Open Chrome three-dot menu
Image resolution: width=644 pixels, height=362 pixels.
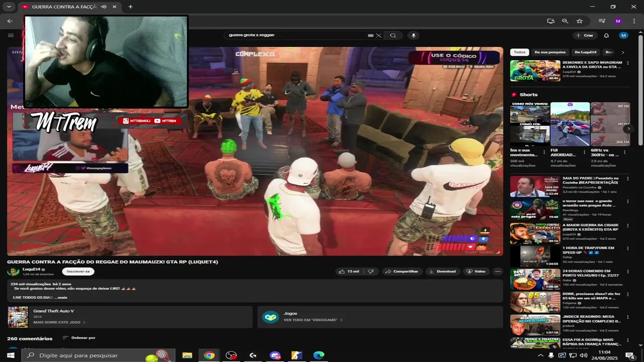point(633,21)
